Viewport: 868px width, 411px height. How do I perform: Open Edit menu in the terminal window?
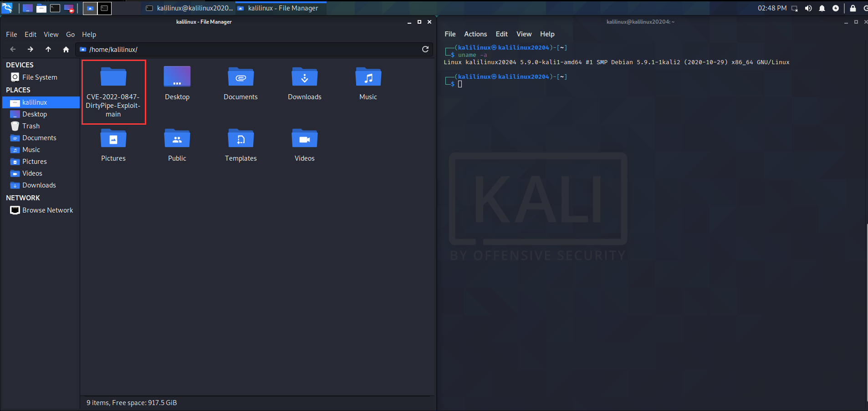pos(501,34)
